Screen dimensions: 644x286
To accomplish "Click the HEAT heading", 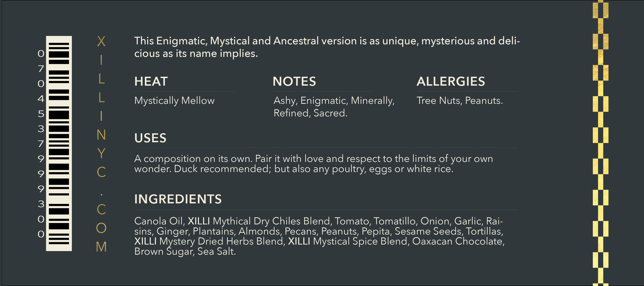I will point(151,82).
